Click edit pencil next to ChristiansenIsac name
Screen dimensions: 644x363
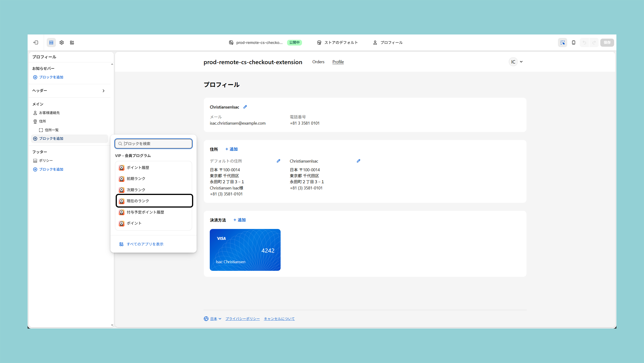(x=245, y=107)
